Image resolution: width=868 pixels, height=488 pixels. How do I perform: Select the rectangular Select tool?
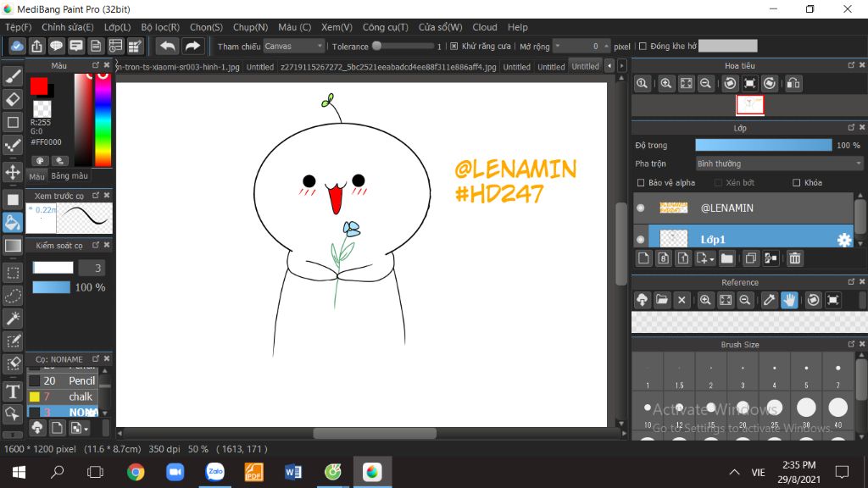tap(13, 273)
